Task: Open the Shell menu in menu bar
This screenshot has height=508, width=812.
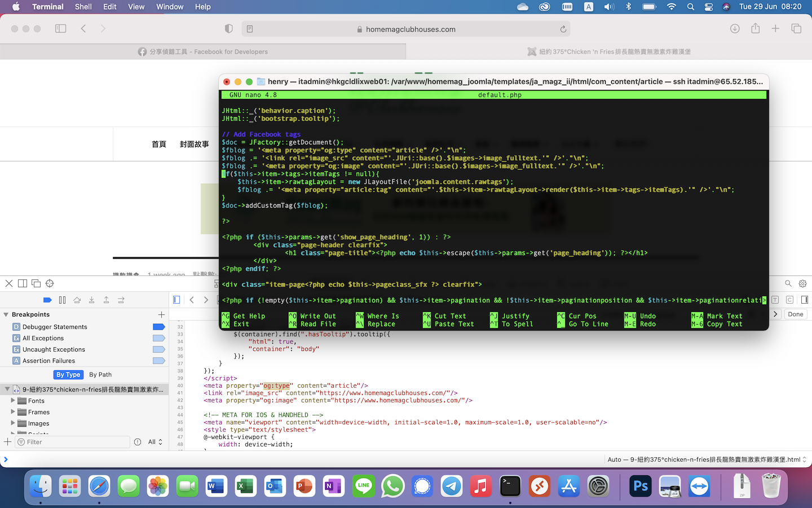Action: [x=83, y=7]
